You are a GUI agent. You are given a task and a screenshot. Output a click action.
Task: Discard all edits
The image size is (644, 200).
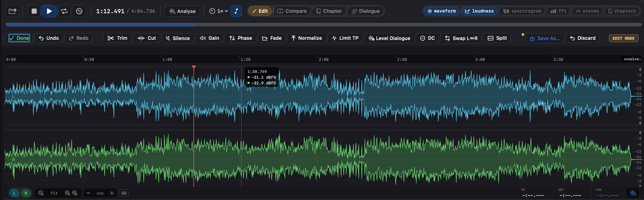click(x=582, y=38)
